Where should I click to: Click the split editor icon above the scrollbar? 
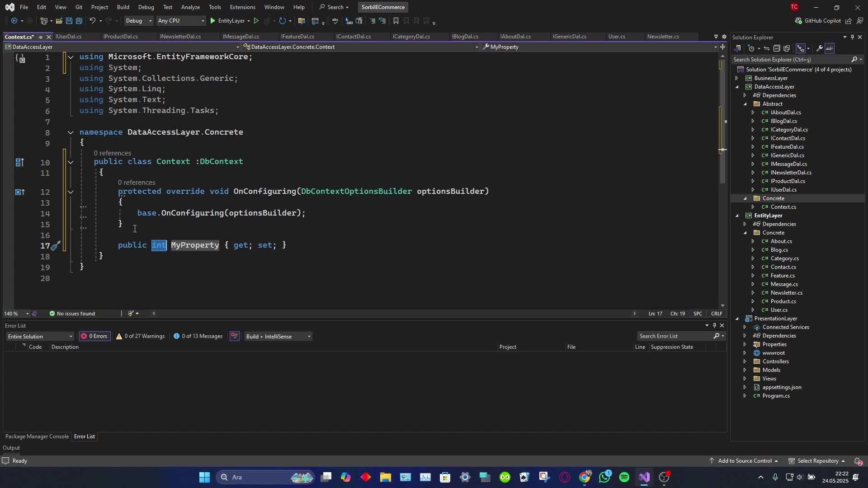click(722, 47)
